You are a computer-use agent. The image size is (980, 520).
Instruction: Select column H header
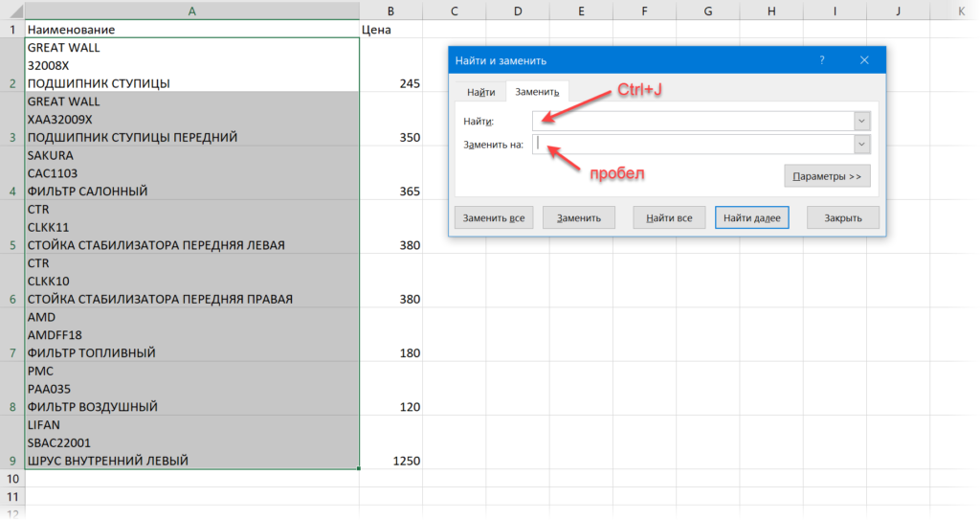(x=771, y=11)
